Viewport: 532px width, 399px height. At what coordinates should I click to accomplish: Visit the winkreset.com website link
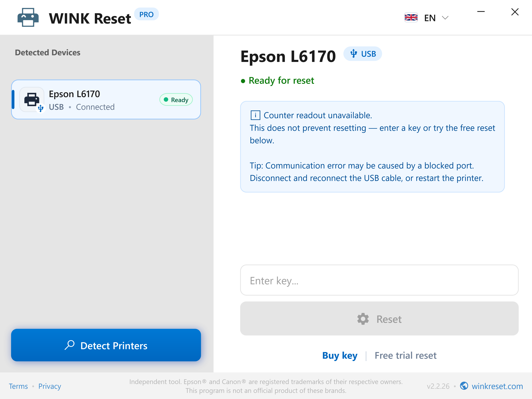[x=497, y=386]
